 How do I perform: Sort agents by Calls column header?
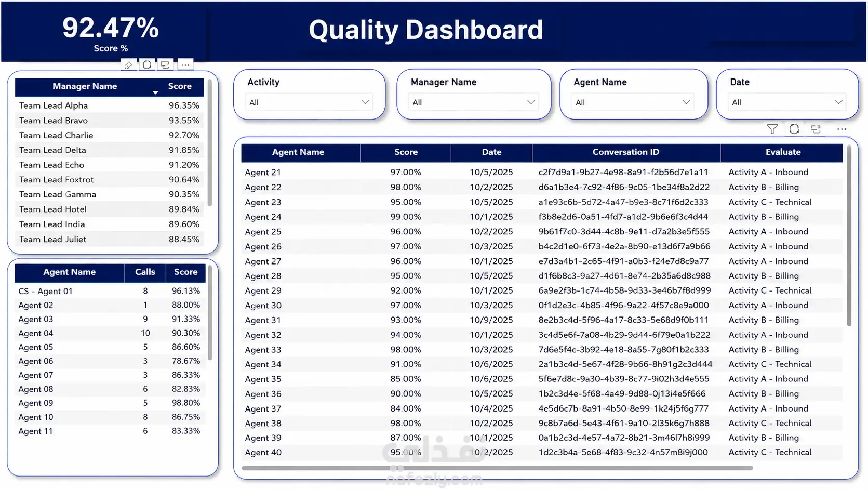click(x=145, y=272)
